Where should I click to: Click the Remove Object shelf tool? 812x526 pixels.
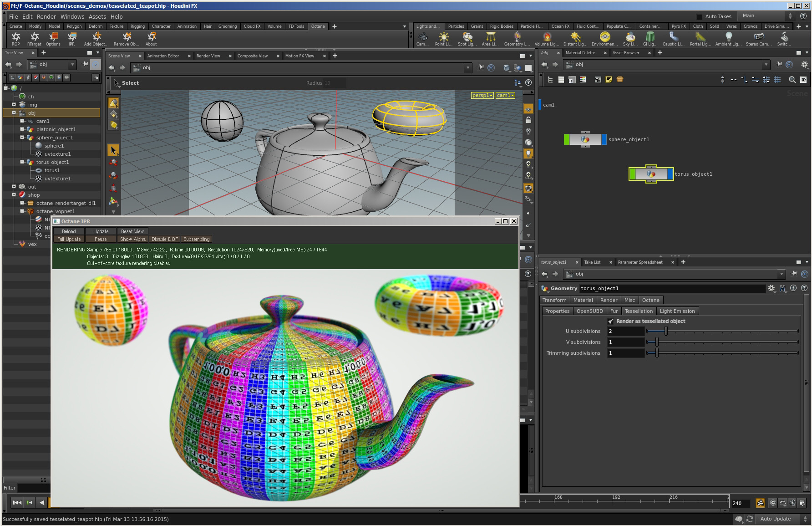click(x=127, y=39)
